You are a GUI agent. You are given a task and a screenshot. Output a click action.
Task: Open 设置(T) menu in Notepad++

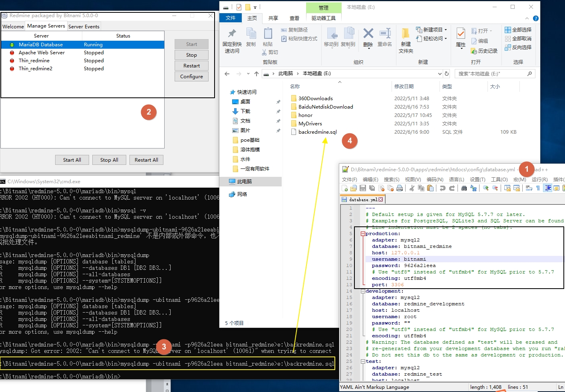477,180
